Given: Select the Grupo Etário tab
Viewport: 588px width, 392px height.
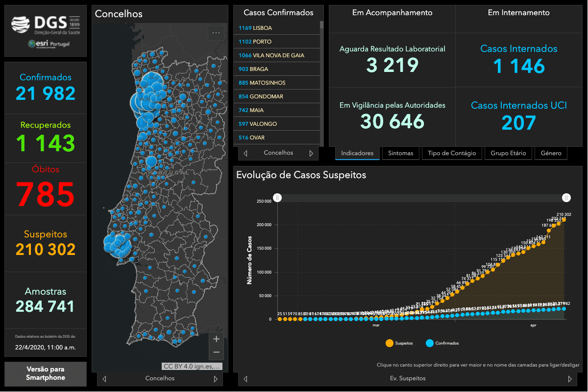Looking at the screenshot, I should coord(508,153).
